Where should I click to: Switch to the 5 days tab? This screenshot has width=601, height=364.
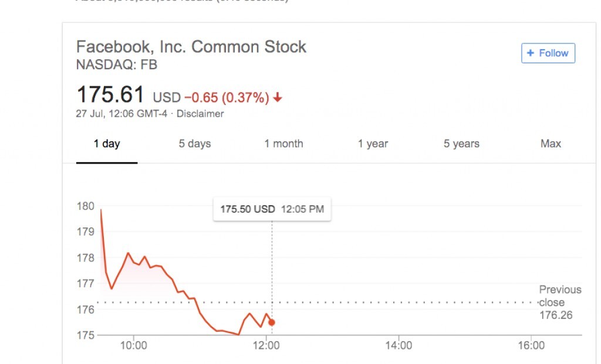[195, 144]
